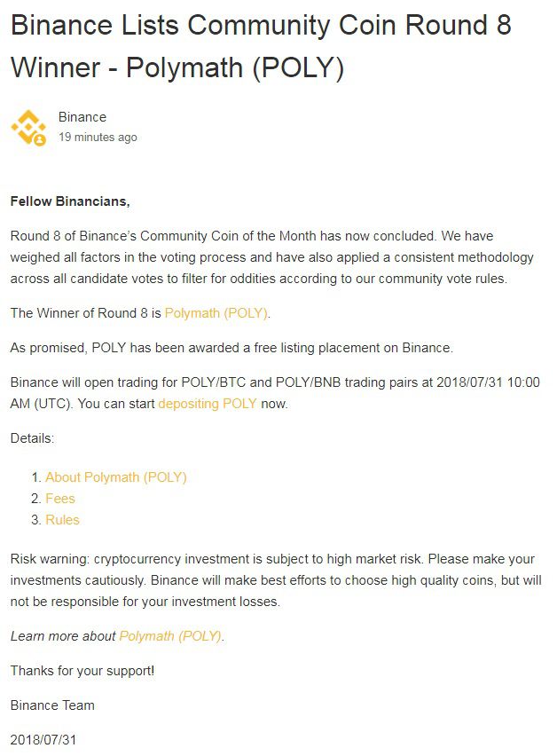Click the sentence mentioning POLY/BTC trading pairs
This screenshot has height=756, width=557.
275,393
